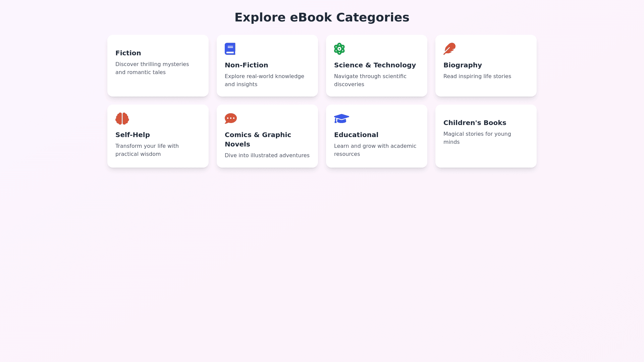Select the Non-Fiction title

[x=247, y=65]
